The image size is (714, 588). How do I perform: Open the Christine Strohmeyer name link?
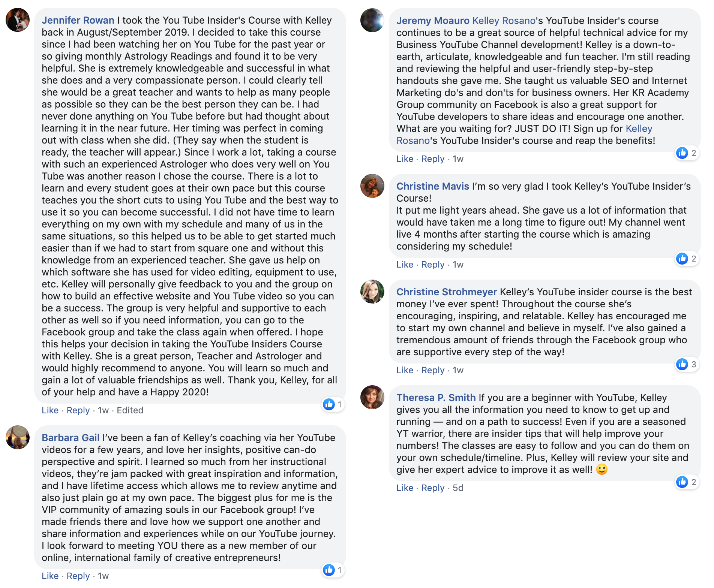click(x=447, y=292)
